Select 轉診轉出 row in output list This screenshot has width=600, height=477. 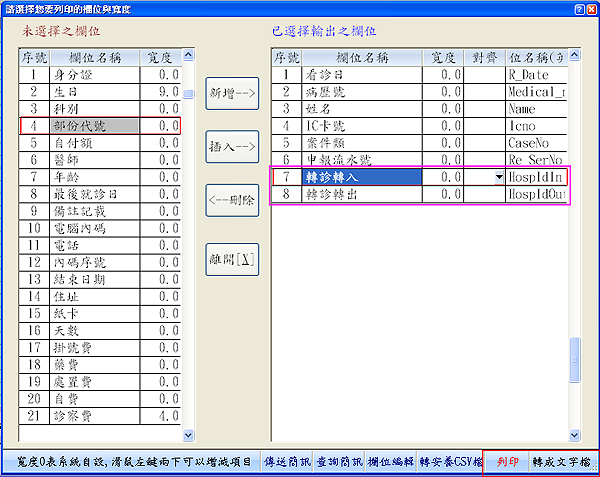[x=360, y=194]
